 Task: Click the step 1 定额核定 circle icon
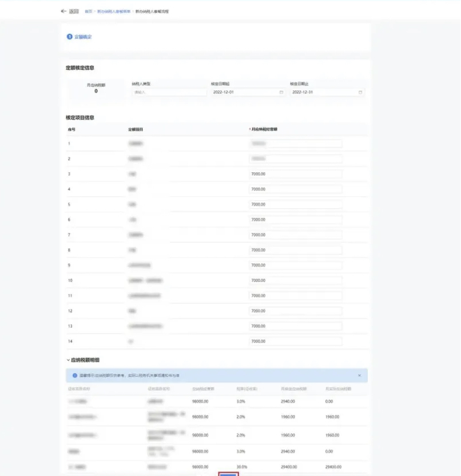pos(69,37)
